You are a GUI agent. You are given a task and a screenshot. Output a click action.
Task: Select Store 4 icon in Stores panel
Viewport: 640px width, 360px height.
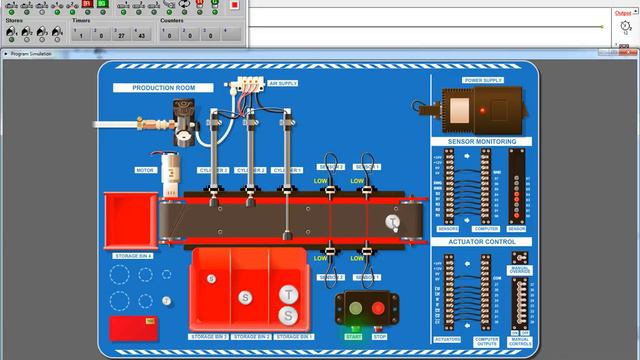pyautogui.click(x=57, y=31)
